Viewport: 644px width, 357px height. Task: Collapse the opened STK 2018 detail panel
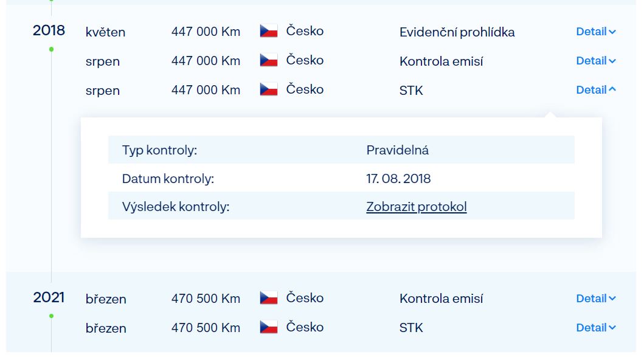(x=595, y=89)
